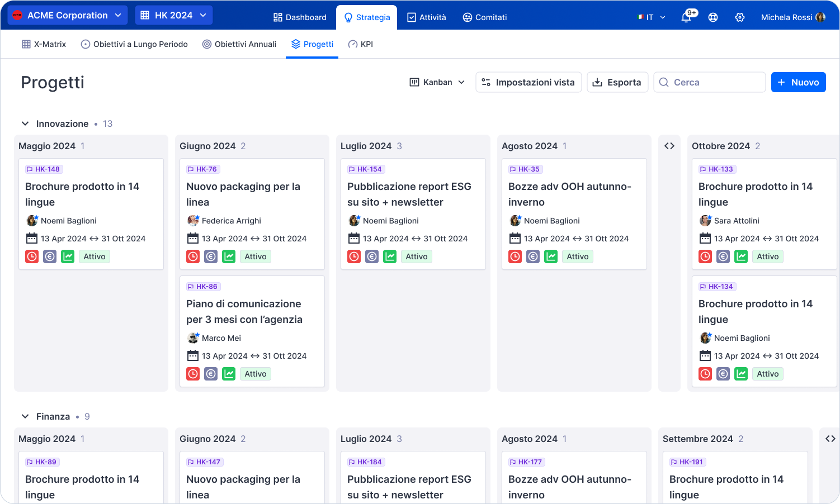Open project tag HK-134

718,287
